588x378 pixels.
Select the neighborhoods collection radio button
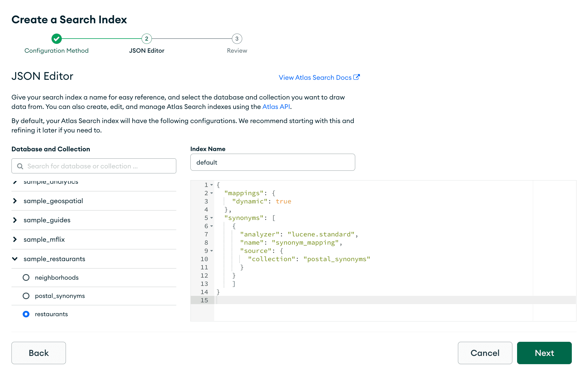tap(26, 278)
